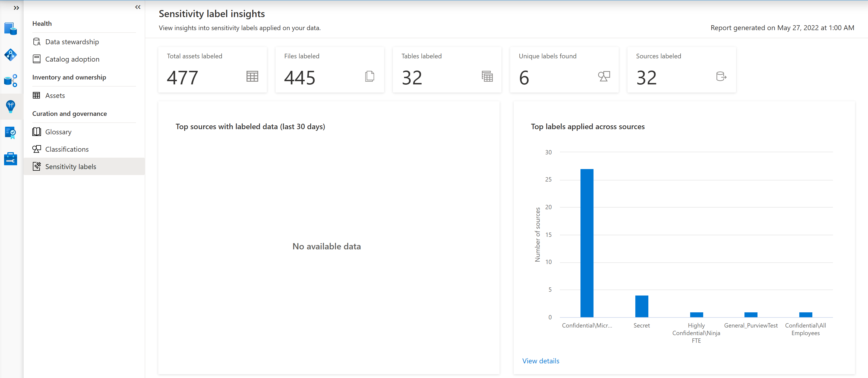Click the Files labeled count 445
The image size is (868, 378).
(299, 76)
